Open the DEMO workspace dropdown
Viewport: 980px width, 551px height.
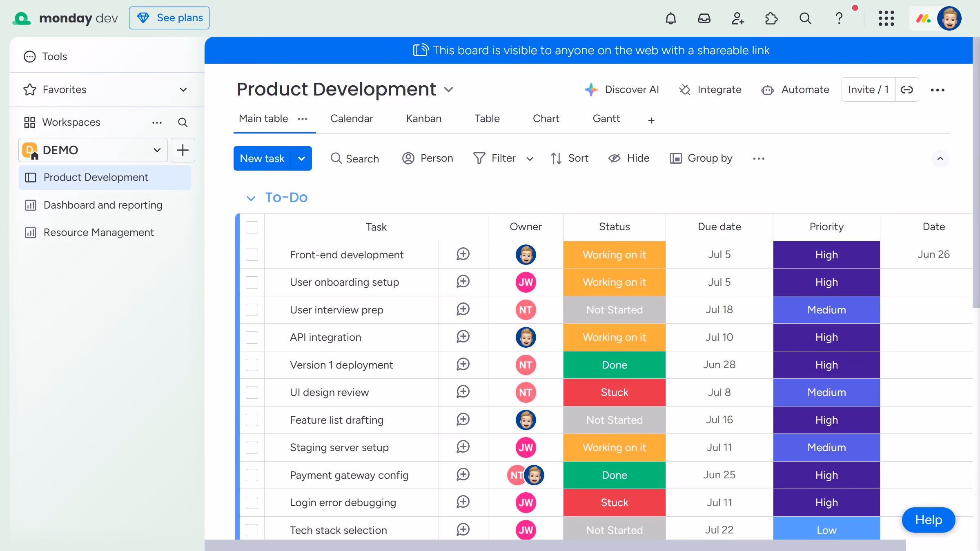click(93, 150)
